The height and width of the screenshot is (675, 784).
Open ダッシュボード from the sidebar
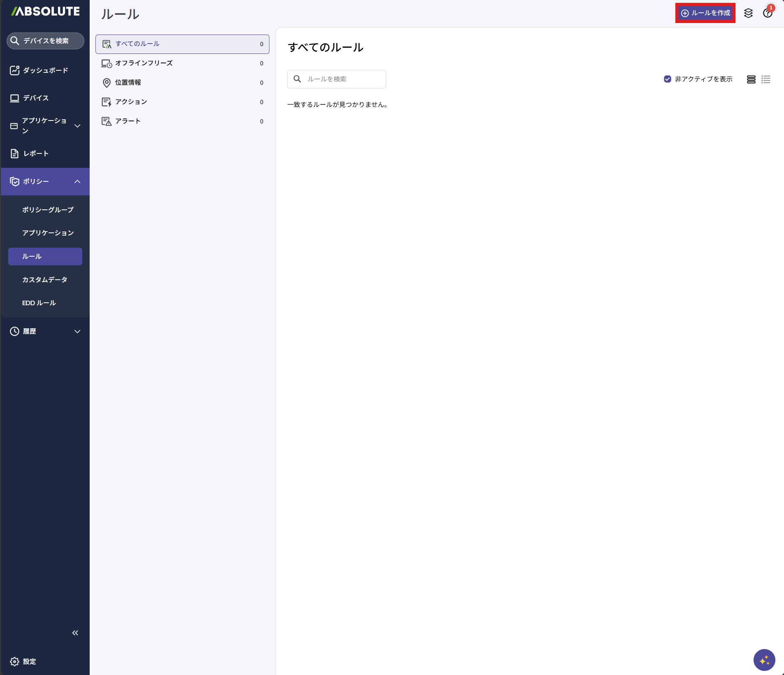coord(45,70)
